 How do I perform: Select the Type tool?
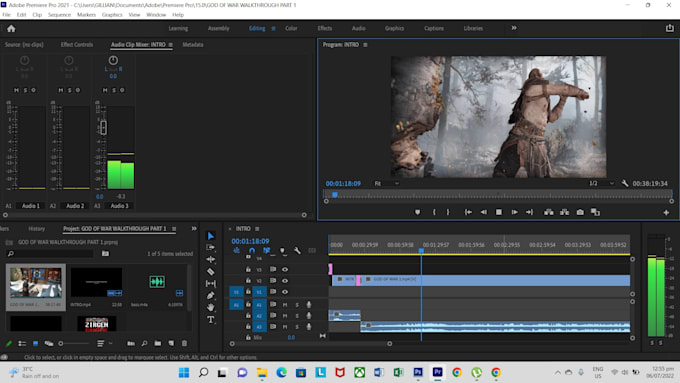point(211,320)
